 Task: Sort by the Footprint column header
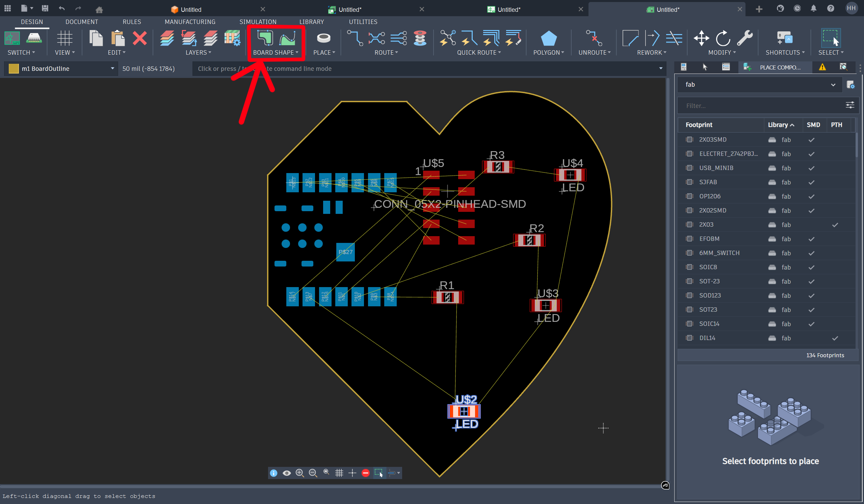699,125
